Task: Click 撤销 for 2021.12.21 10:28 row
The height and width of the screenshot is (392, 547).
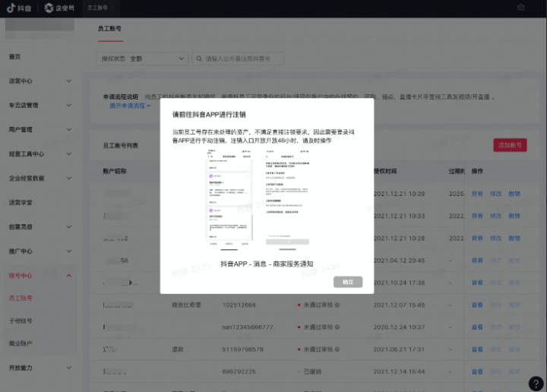Action: (x=514, y=239)
